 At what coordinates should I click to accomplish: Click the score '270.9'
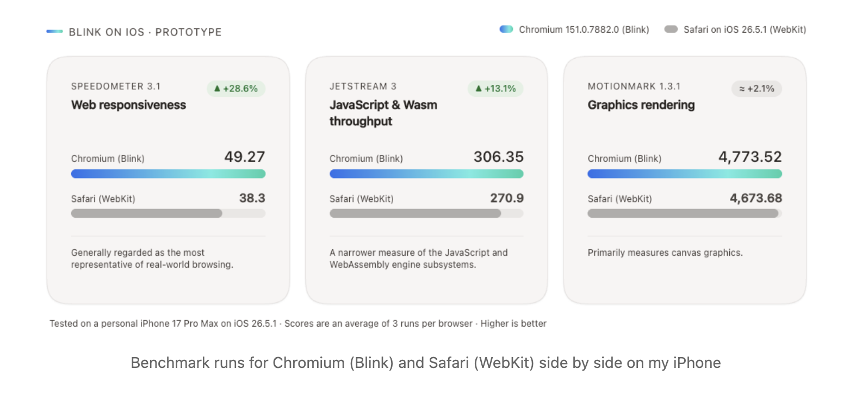click(x=507, y=198)
